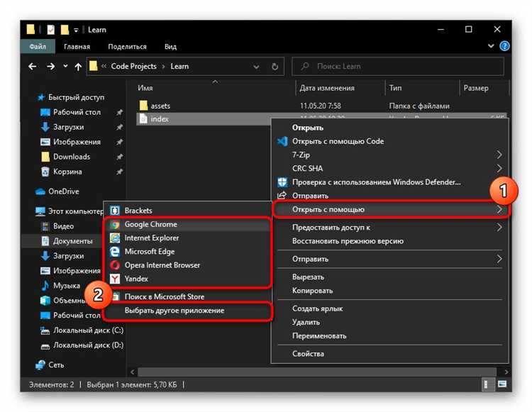Click the Brackets editor icon
This screenshot has width=532, height=412.
coord(115,211)
